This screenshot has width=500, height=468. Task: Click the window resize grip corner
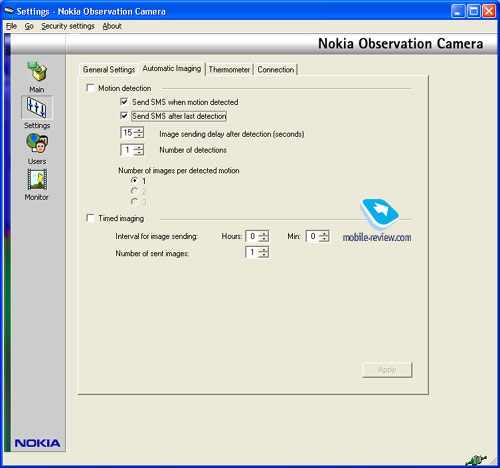[493, 461]
